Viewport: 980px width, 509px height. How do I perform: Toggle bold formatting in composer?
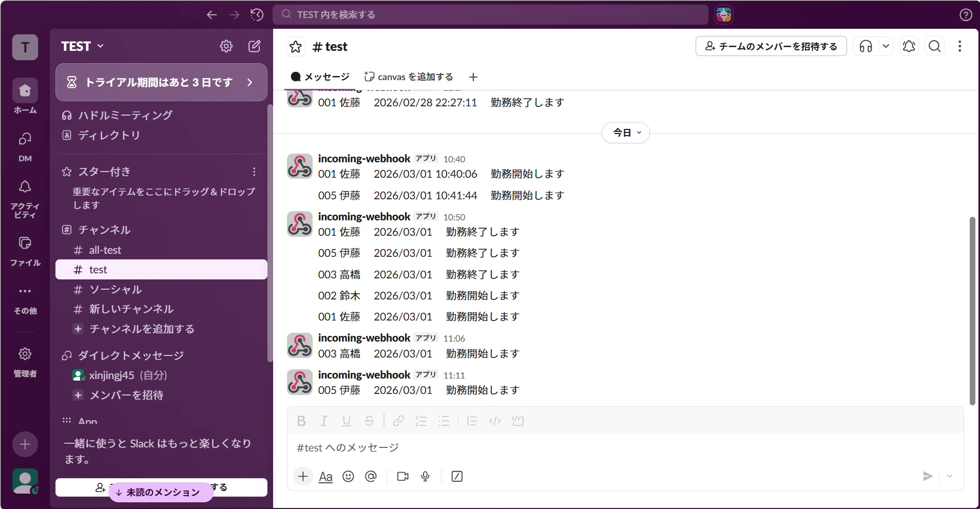pyautogui.click(x=301, y=421)
